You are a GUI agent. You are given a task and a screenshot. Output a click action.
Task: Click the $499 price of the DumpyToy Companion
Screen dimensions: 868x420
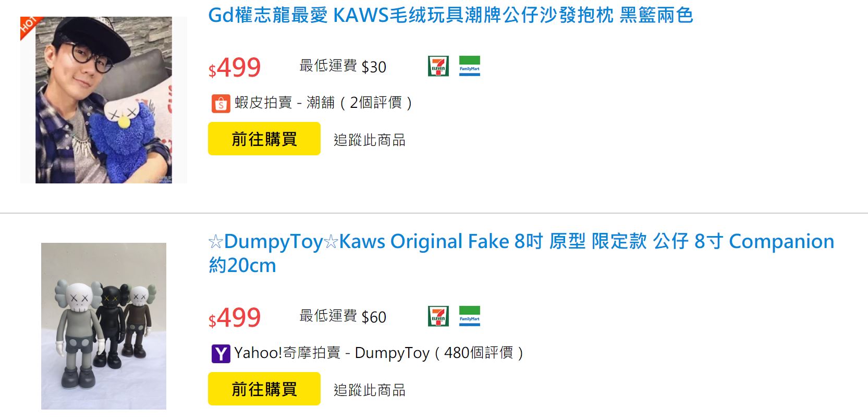point(235,318)
